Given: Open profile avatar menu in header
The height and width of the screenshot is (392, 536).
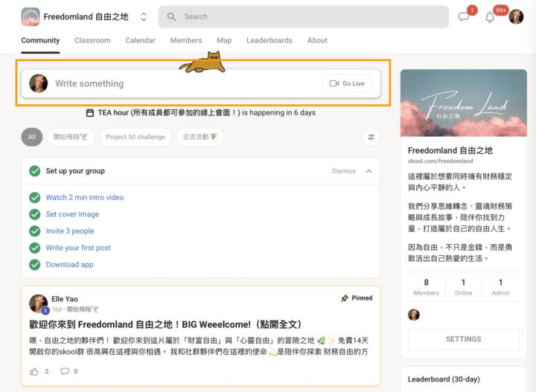Looking at the screenshot, I should coord(516,16).
